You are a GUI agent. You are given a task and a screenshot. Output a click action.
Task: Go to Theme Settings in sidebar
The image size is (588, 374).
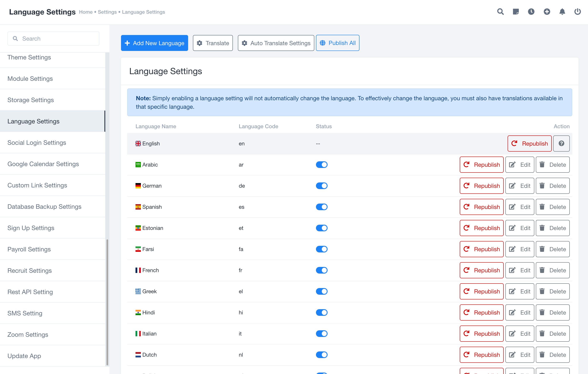tap(29, 58)
